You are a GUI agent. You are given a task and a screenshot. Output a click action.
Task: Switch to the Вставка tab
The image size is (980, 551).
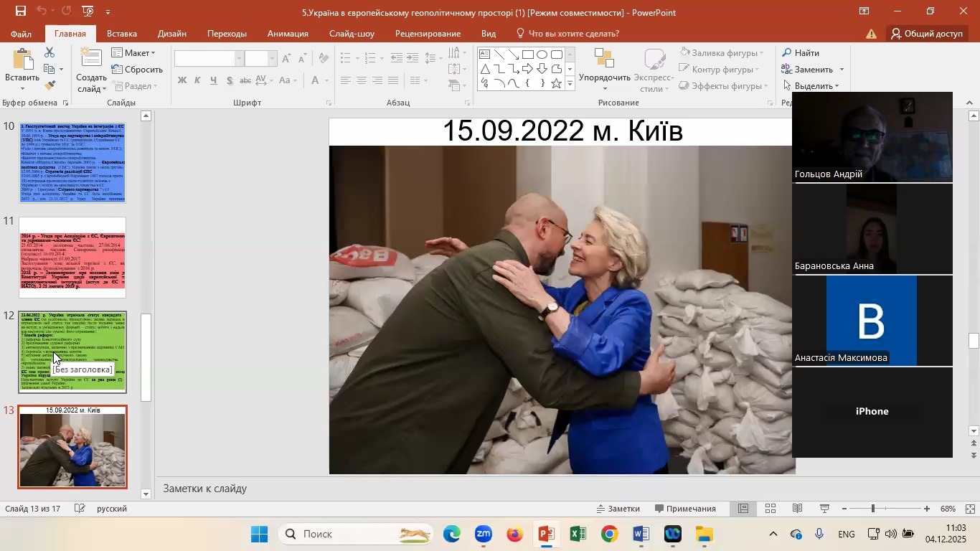pyautogui.click(x=122, y=34)
